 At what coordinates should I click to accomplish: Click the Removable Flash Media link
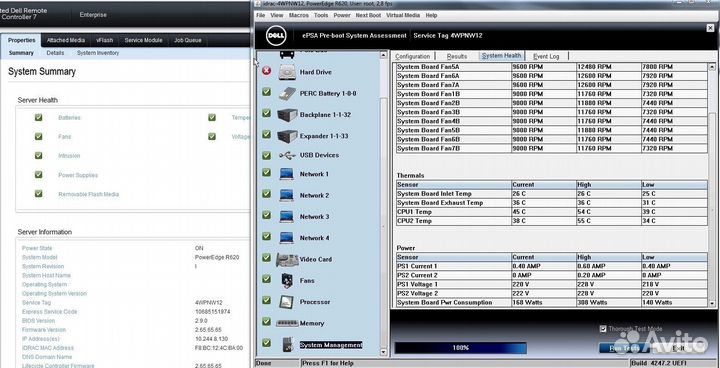coord(88,194)
